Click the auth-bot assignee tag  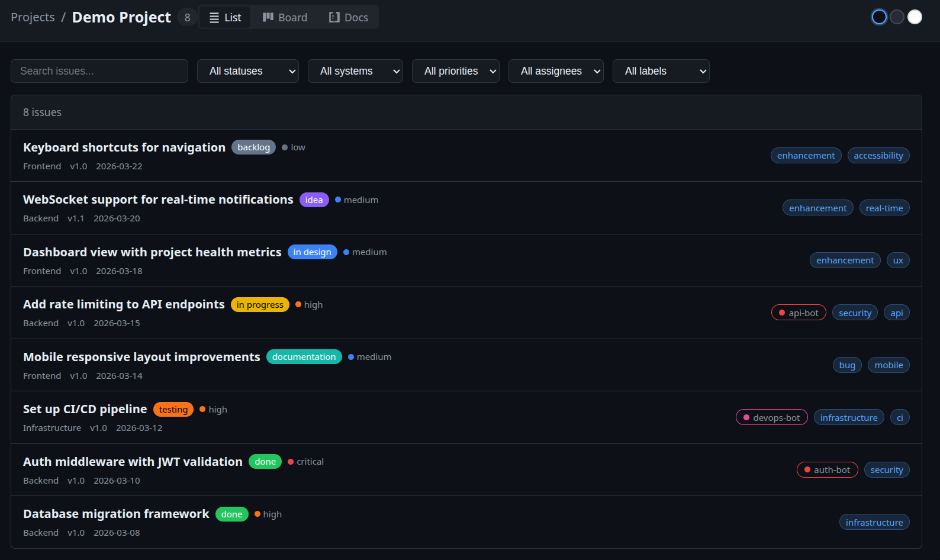click(x=827, y=470)
